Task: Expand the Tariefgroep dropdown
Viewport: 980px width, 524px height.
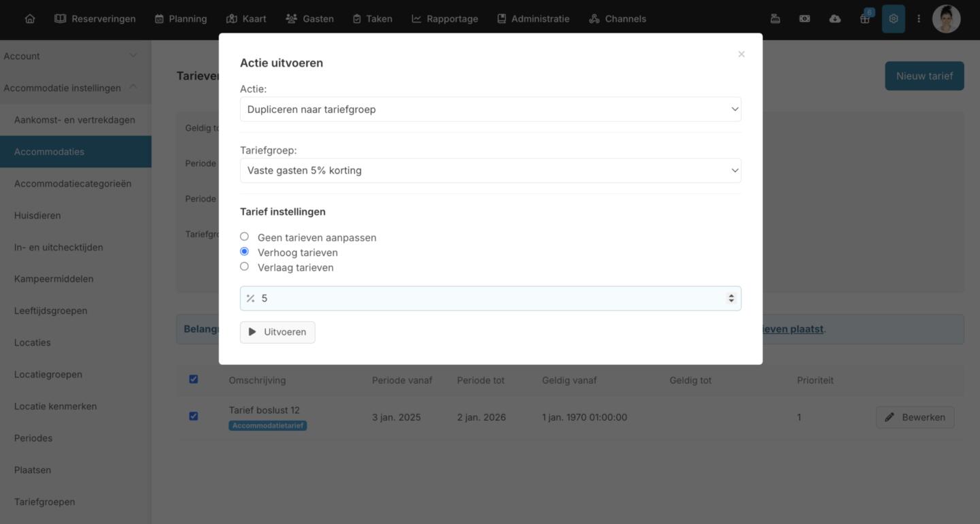Action: 490,171
